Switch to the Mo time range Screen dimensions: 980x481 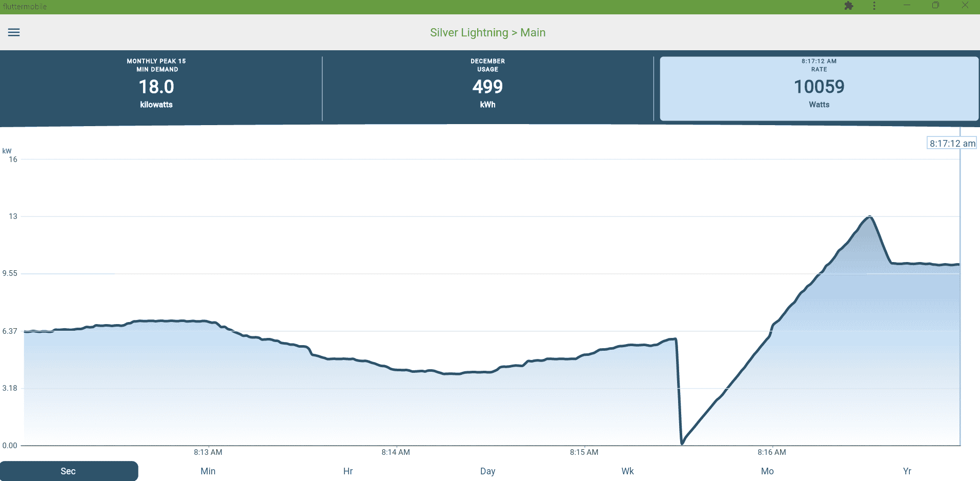(x=767, y=471)
